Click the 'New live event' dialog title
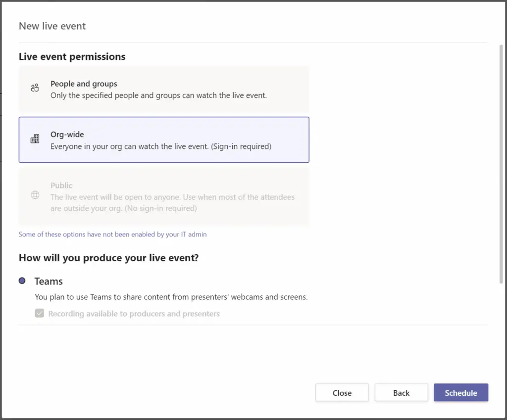Screen dimensions: 507x420 [52, 26]
